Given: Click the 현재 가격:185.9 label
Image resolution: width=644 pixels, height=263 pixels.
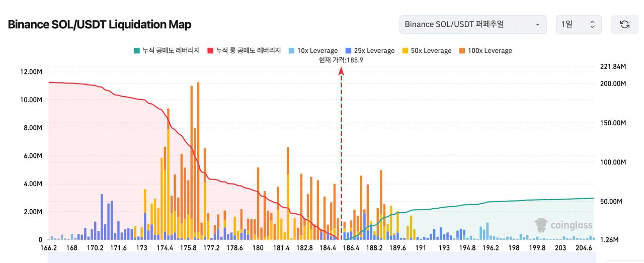Looking at the screenshot, I should [x=341, y=60].
